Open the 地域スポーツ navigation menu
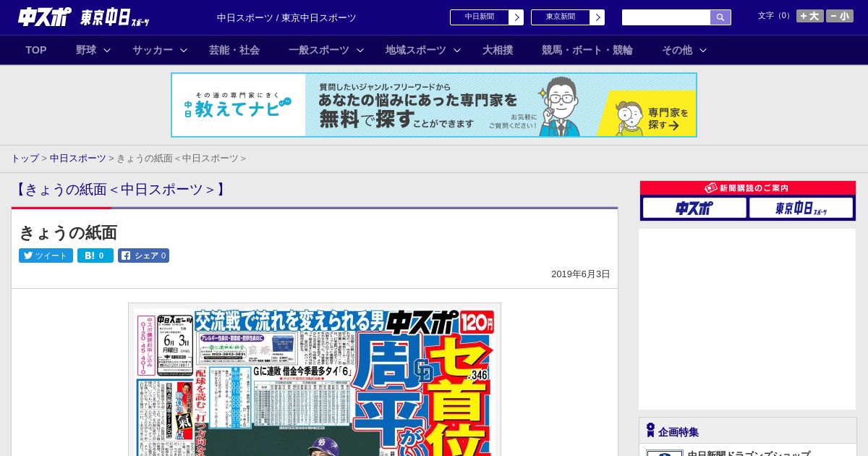Viewport: 868px width, 456px height. pyautogui.click(x=416, y=50)
